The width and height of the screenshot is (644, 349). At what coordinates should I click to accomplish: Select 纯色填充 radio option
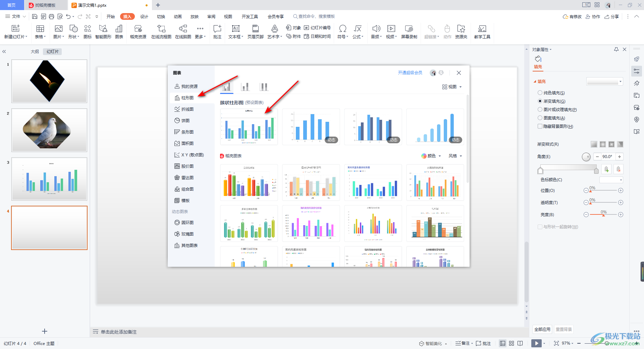[540, 93]
